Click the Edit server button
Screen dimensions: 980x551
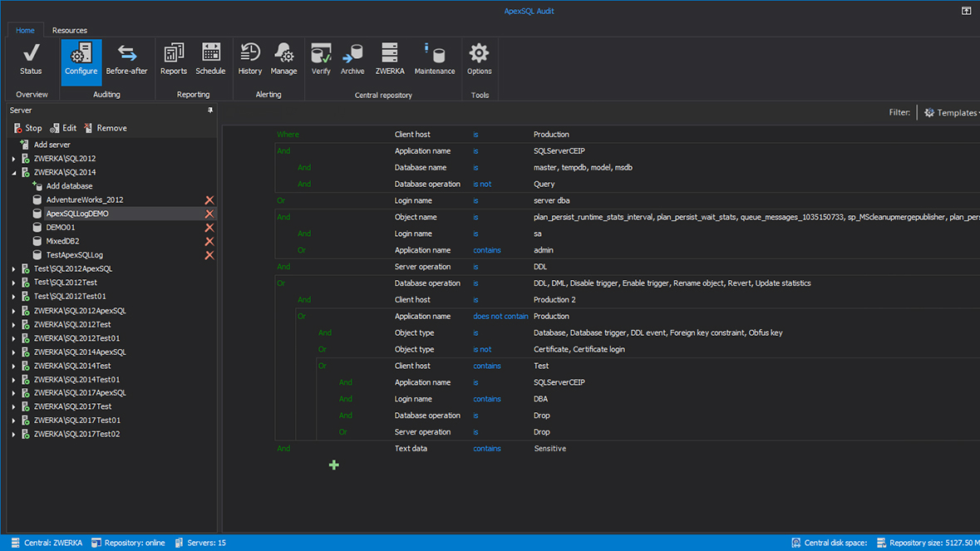pos(63,128)
